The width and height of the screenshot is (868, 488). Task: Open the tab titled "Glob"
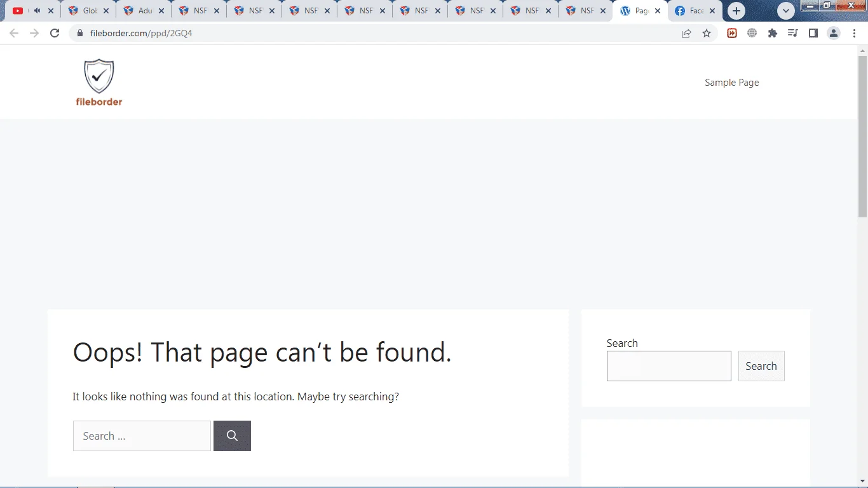pyautogui.click(x=89, y=11)
